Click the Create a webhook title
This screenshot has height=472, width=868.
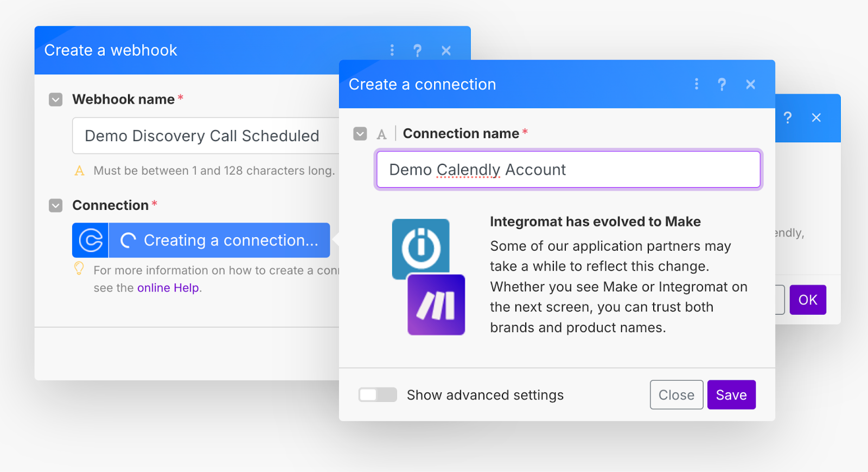[111, 50]
